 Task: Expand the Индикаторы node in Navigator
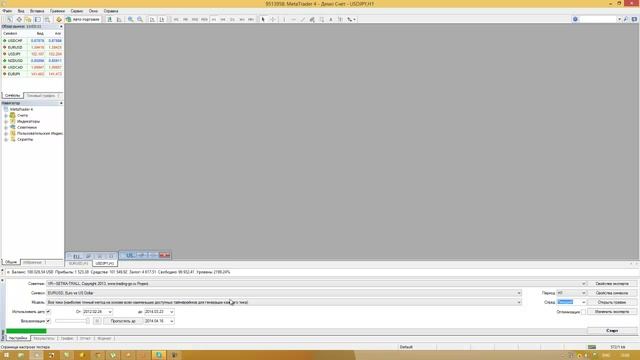[6, 122]
